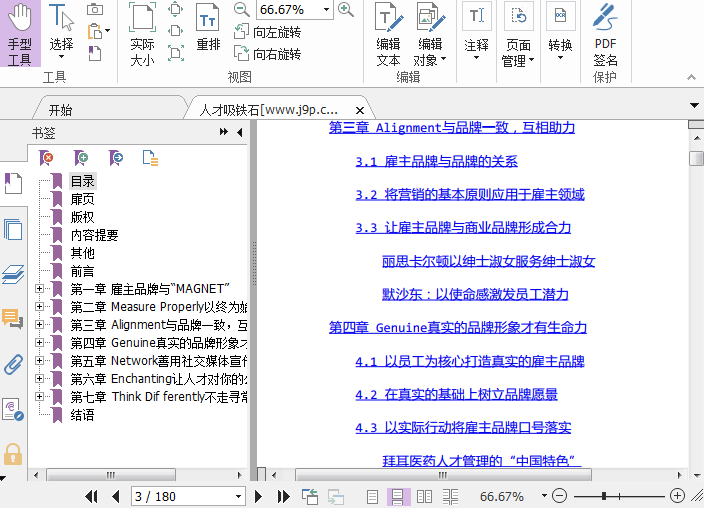Switch to facing pages view mode
This screenshot has width=704, height=508.
[424, 496]
